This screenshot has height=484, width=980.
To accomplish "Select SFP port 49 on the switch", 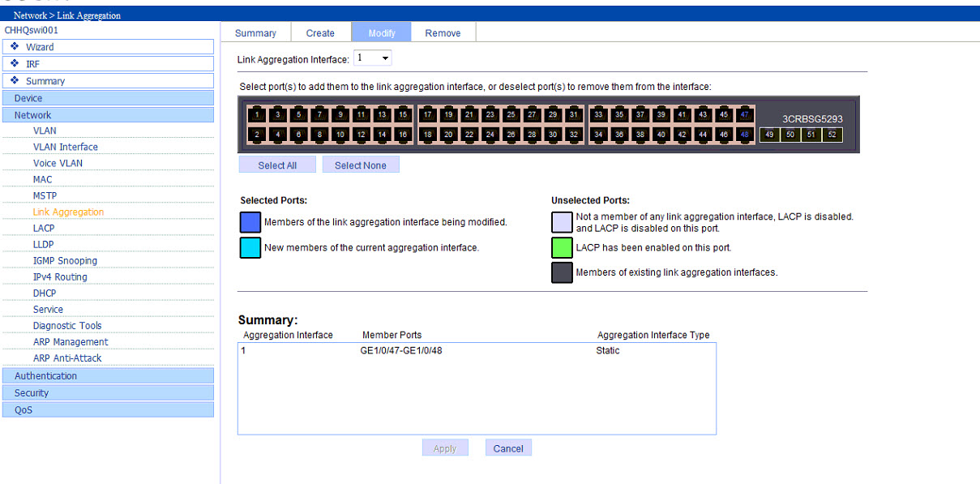I will pos(769,135).
